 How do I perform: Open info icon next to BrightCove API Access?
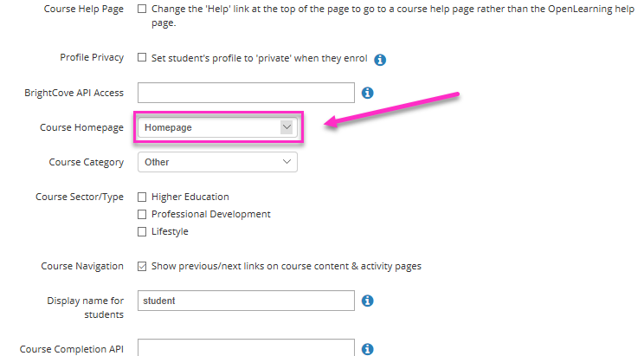click(x=368, y=93)
